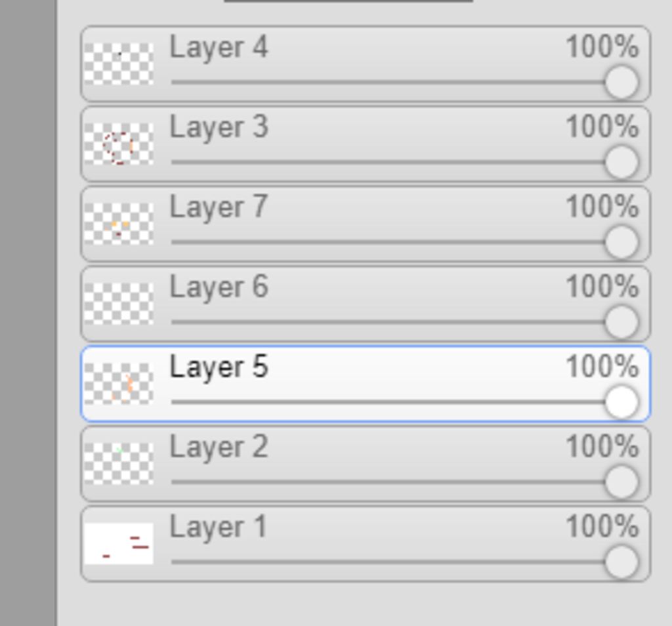Activate Layer 6 via its name text
This screenshot has height=626, width=672.
(219, 287)
